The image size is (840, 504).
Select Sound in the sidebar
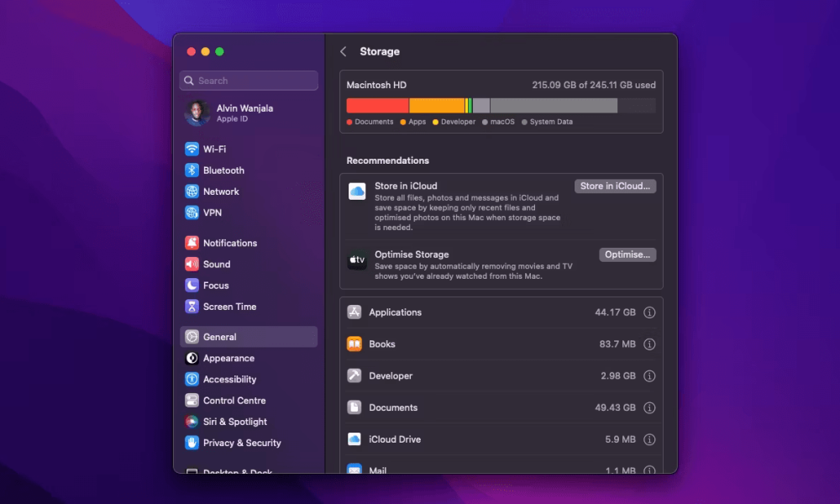tap(217, 264)
